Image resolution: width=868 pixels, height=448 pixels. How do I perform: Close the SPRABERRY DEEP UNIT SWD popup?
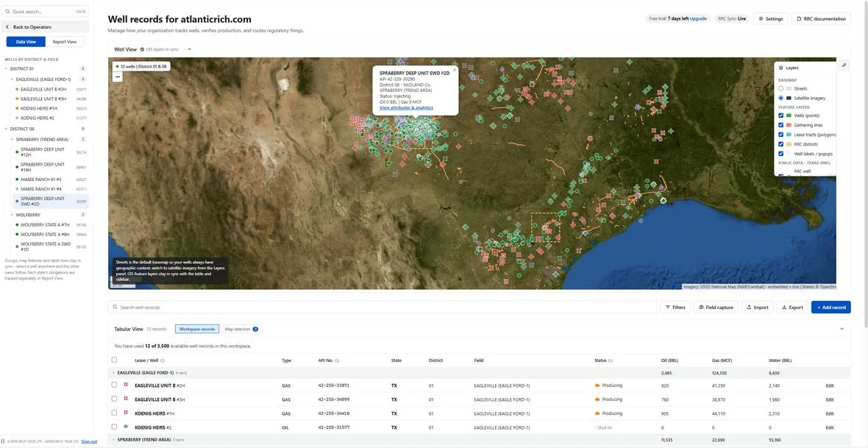pyautogui.click(x=455, y=70)
